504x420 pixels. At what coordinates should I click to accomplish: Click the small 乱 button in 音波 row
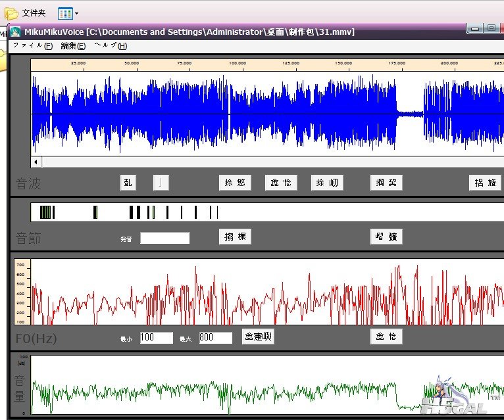128,183
